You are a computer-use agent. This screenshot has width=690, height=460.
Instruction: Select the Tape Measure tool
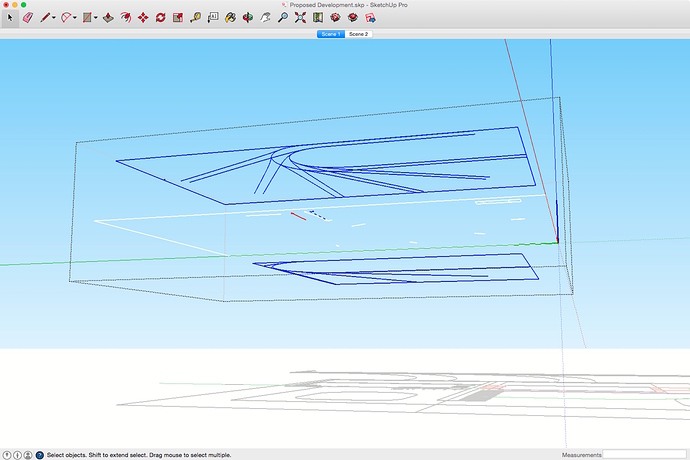click(x=195, y=18)
